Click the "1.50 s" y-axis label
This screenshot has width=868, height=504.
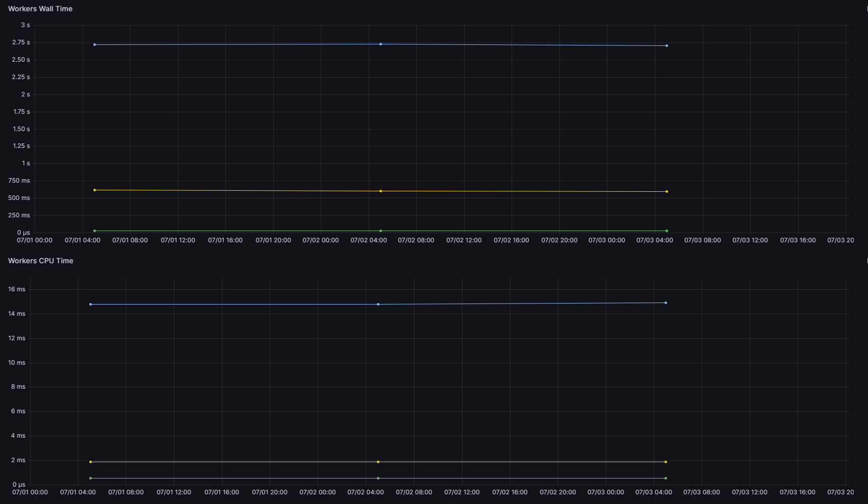click(x=21, y=129)
